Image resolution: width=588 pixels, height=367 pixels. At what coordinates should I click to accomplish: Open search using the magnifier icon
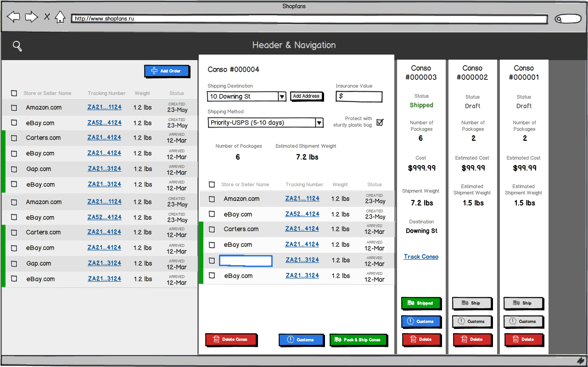click(x=17, y=46)
